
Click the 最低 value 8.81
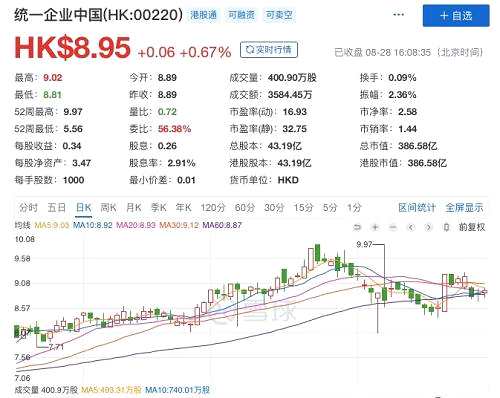pos(52,95)
